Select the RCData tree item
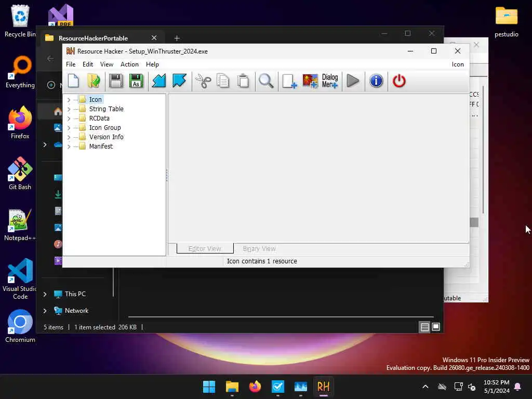The width and height of the screenshot is (532, 399). coord(99,118)
